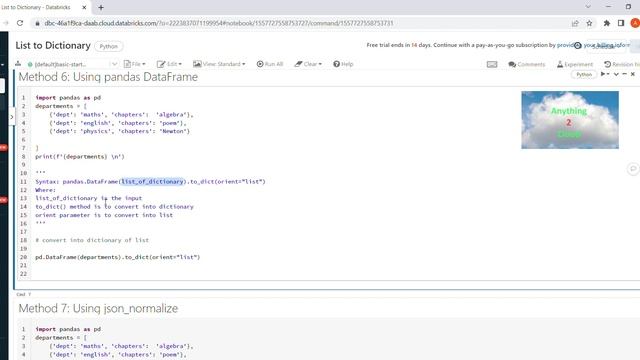Screen dimensions: 640x360
Task: Expand the left sidebar arrow
Action: point(11,117)
